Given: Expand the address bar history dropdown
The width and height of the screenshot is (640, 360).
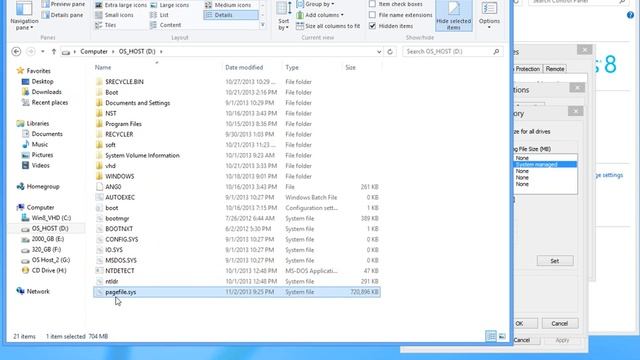Looking at the screenshot, I should [379, 52].
